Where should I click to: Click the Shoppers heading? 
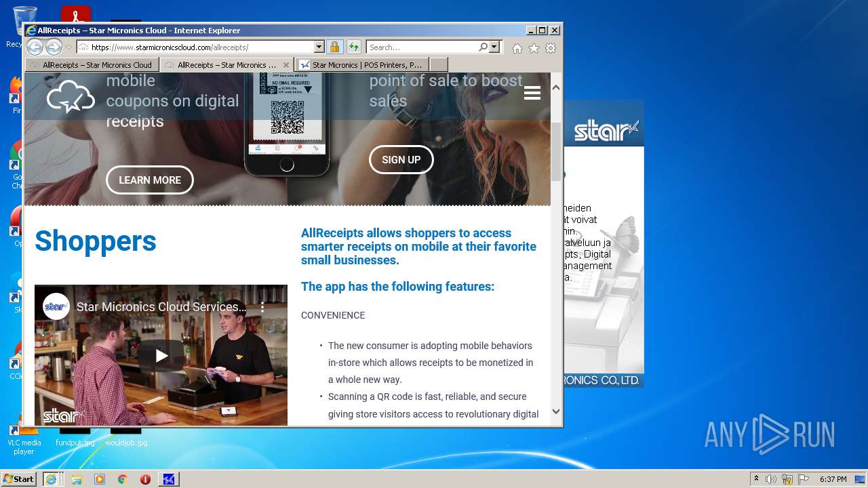[96, 241]
